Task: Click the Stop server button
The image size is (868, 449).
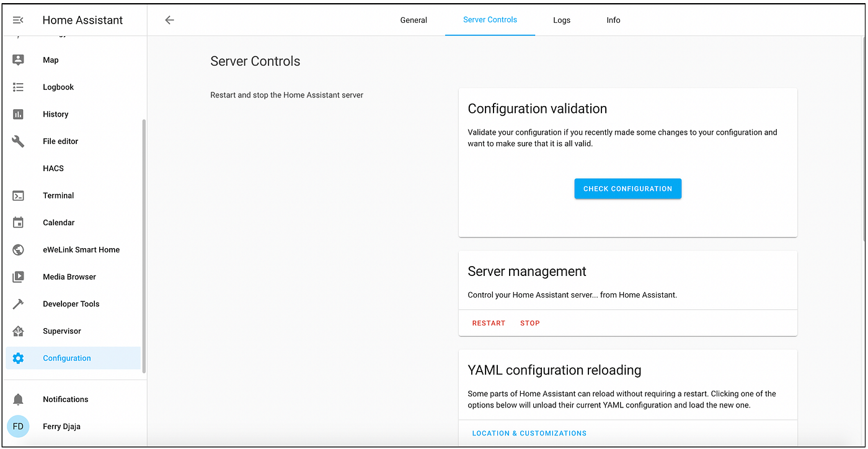Action: tap(530, 323)
